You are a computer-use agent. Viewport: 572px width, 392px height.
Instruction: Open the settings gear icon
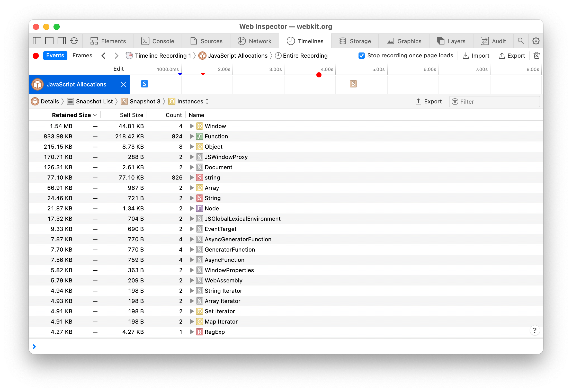[536, 41]
